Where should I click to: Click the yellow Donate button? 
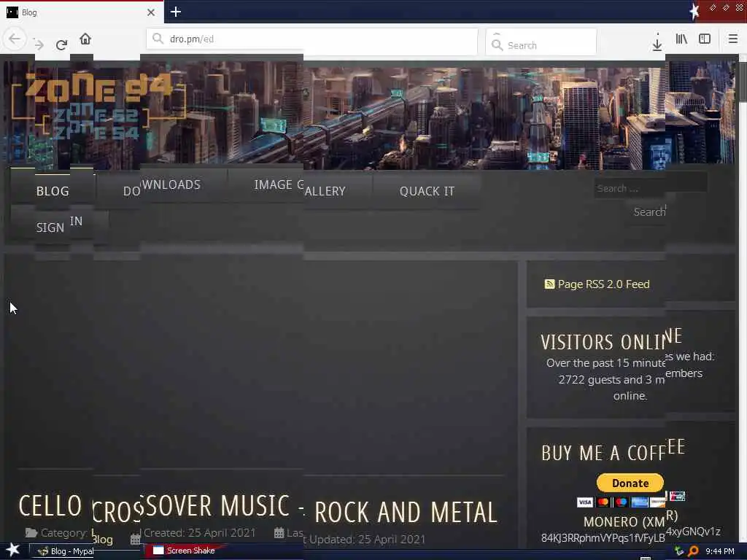(630, 483)
